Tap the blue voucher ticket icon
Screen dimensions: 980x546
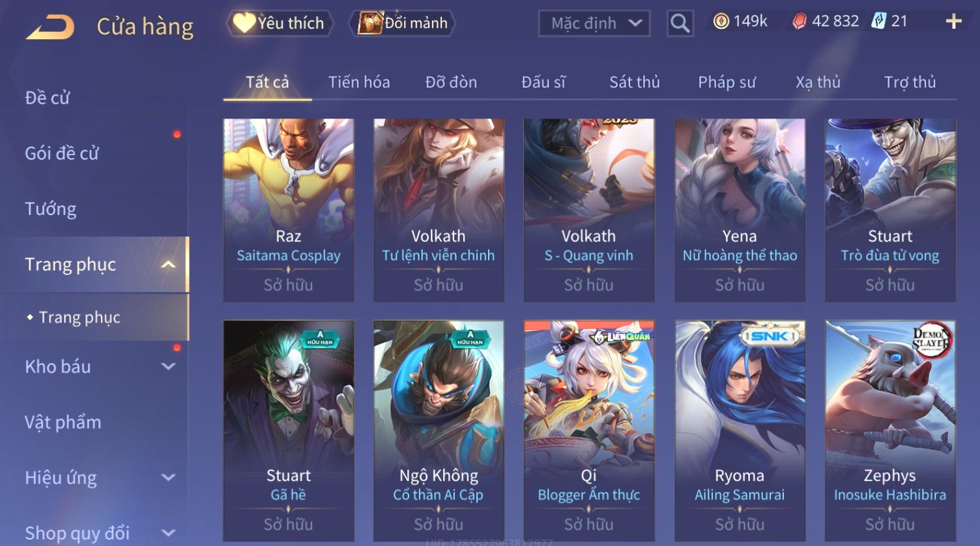879,22
